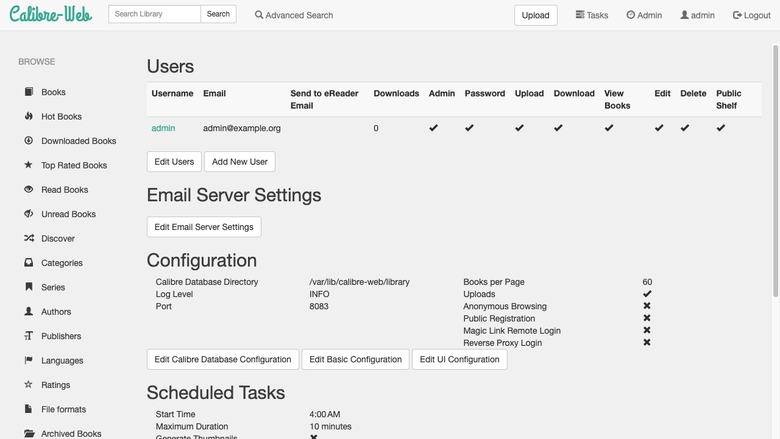Open Edit Calibre Database Configuration

tap(223, 359)
